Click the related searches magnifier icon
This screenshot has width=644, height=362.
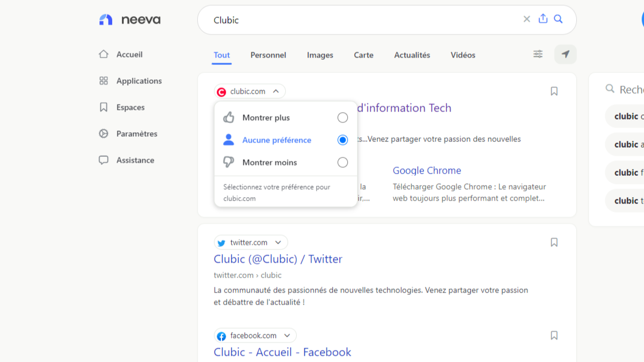[610, 88]
